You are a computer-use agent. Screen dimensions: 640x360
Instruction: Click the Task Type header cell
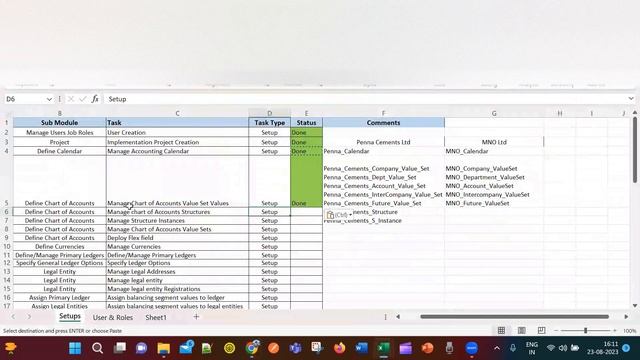pos(269,122)
